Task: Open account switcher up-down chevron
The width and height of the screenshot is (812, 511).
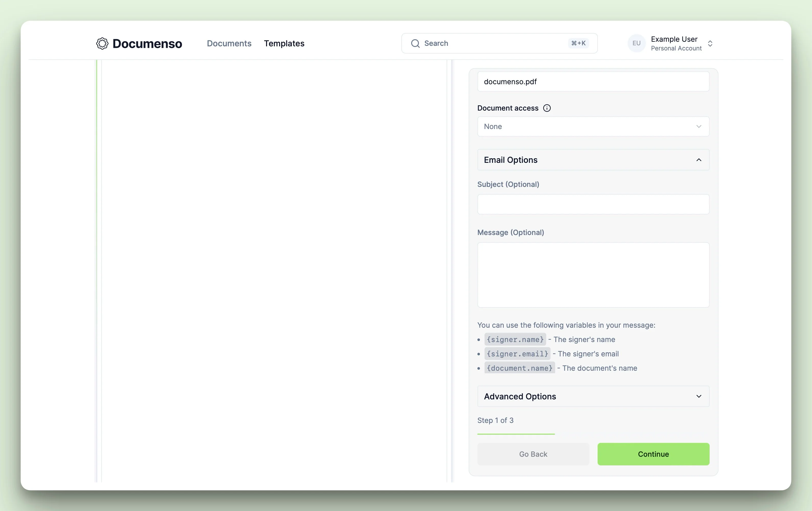Action: [710, 44]
